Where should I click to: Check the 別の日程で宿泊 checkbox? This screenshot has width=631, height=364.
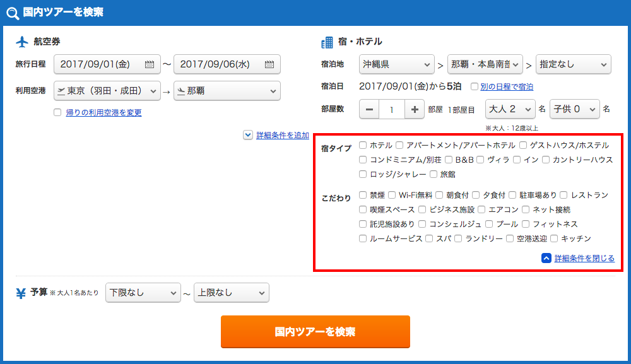tap(475, 86)
